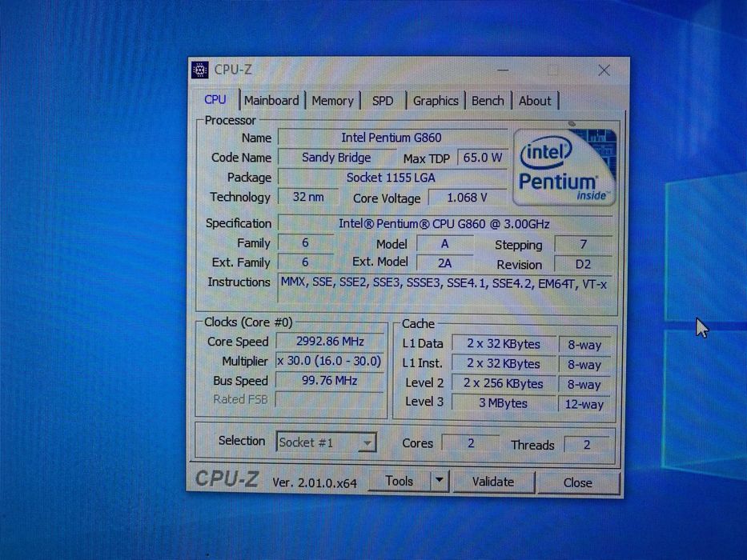
Task: Click the Cores value 2
Action: click(471, 443)
